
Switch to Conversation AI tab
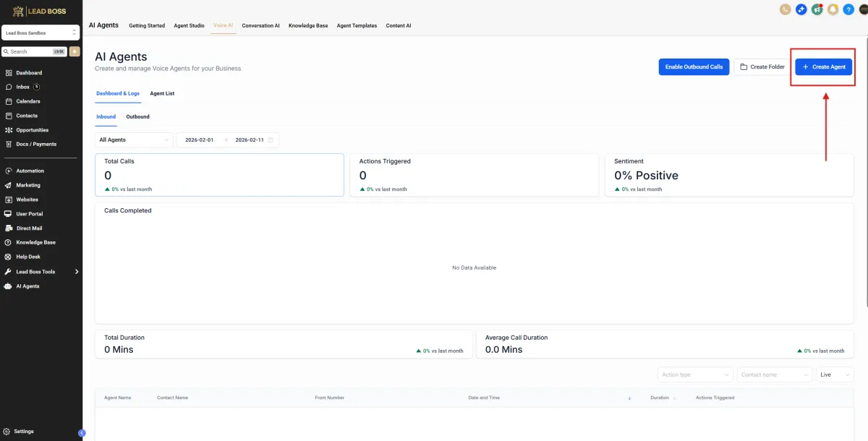(260, 25)
